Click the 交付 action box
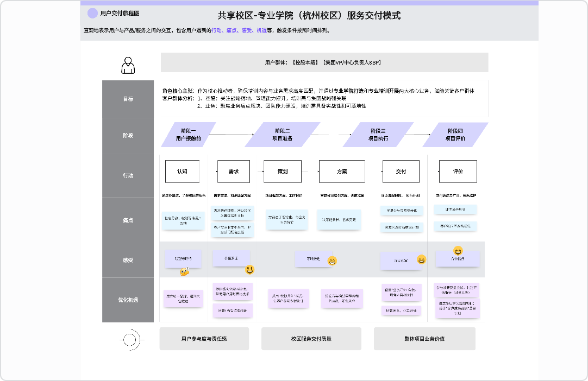This screenshot has width=588, height=381. tap(401, 171)
